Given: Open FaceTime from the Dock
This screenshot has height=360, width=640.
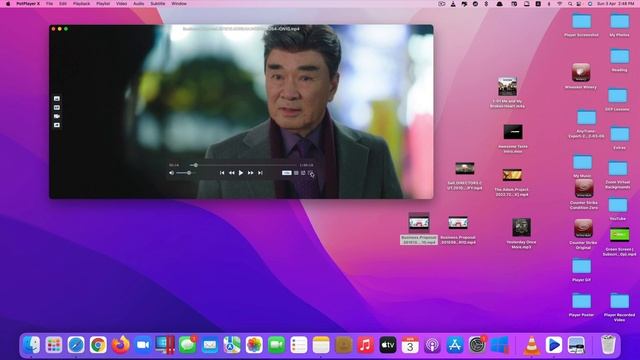Looking at the screenshot, I should click(x=276, y=345).
